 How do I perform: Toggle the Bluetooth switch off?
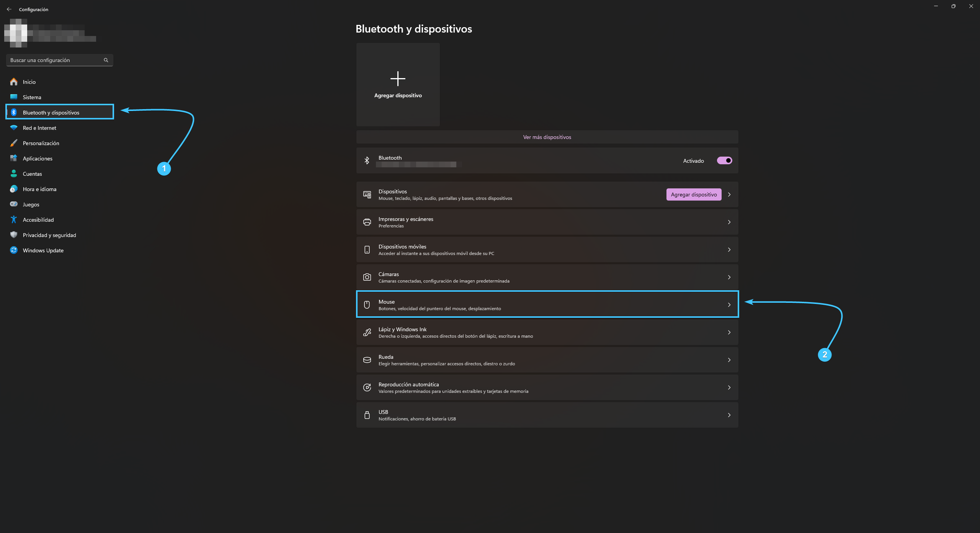coord(724,160)
